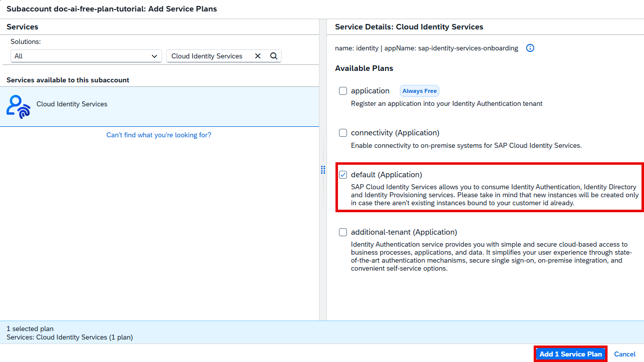Click the 1 selected plan status text
The width and height of the screenshot is (644, 362).
pos(30,329)
